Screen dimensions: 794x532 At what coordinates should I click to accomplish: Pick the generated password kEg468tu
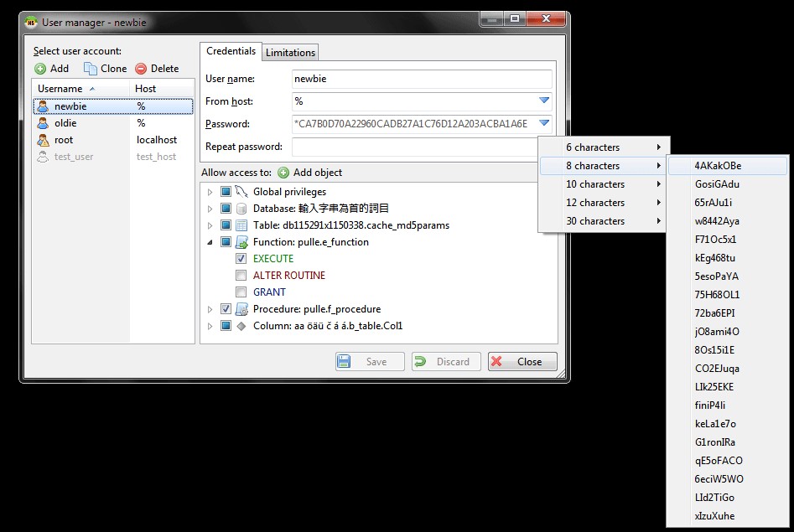pos(728,258)
